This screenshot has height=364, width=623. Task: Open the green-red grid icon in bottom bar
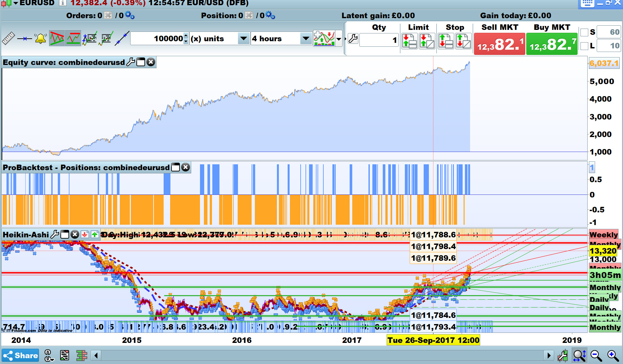(82, 356)
